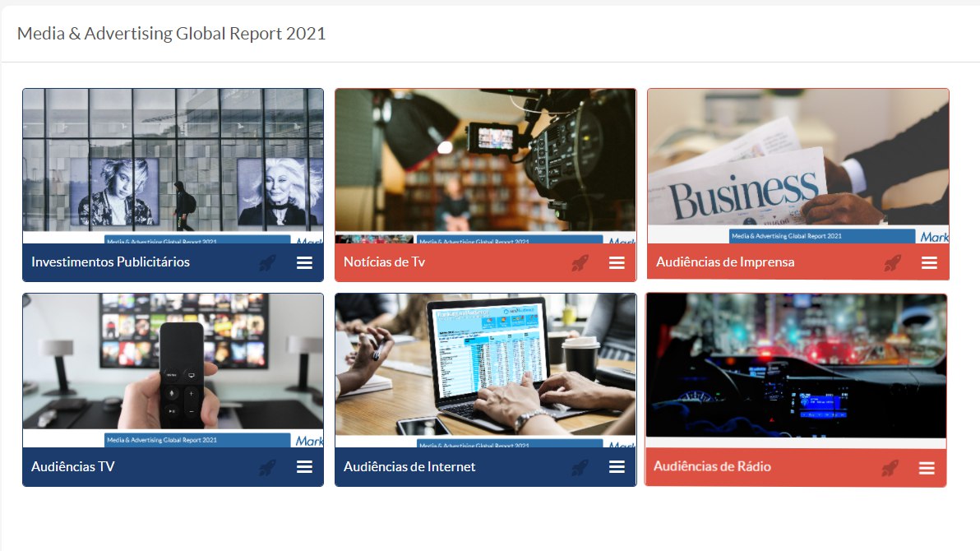Click rocket icon on Audiências de Rádio card
This screenshot has height=551, width=980.
[890, 468]
